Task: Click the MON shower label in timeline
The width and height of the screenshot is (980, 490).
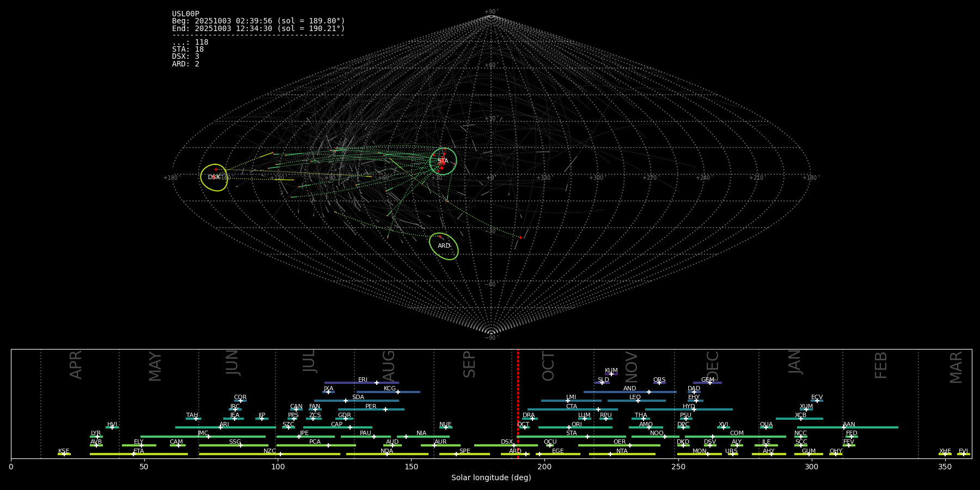Action: 700,451
